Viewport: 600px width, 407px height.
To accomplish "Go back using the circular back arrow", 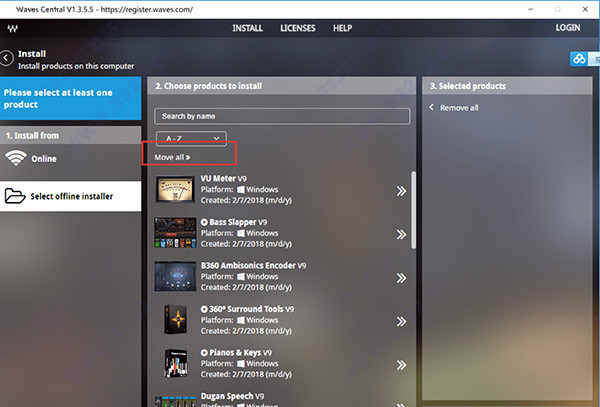I will [x=7, y=58].
